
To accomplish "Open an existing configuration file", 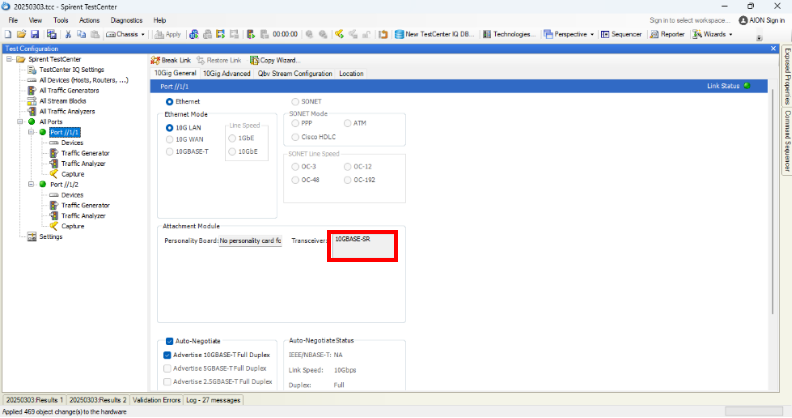I will 21,34.
